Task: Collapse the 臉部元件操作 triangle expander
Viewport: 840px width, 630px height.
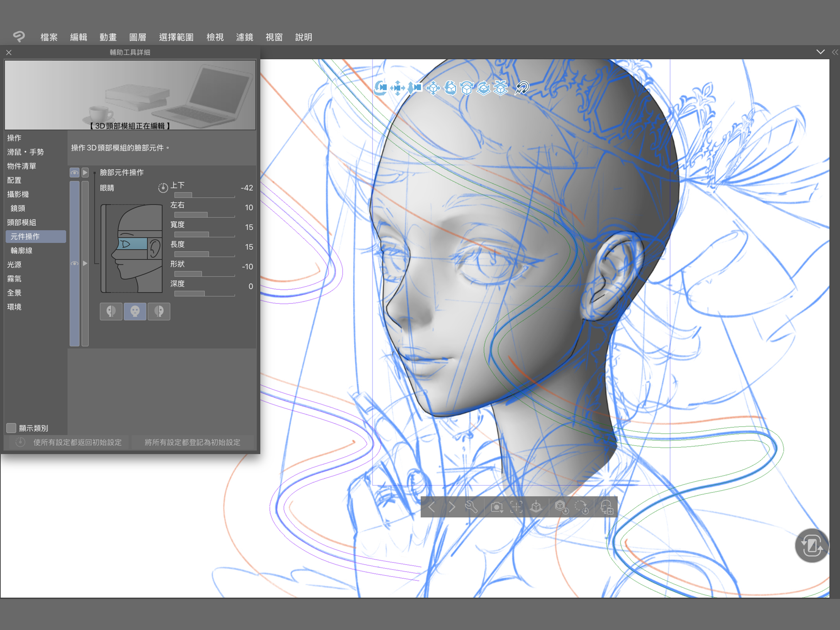Action: (85, 173)
